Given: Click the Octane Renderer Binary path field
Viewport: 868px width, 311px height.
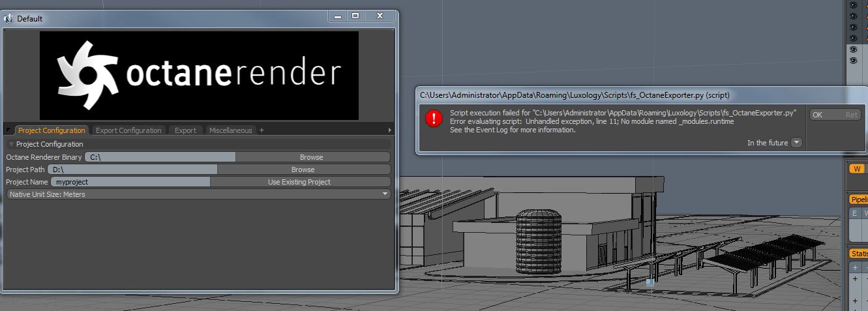Looking at the screenshot, I should point(160,157).
